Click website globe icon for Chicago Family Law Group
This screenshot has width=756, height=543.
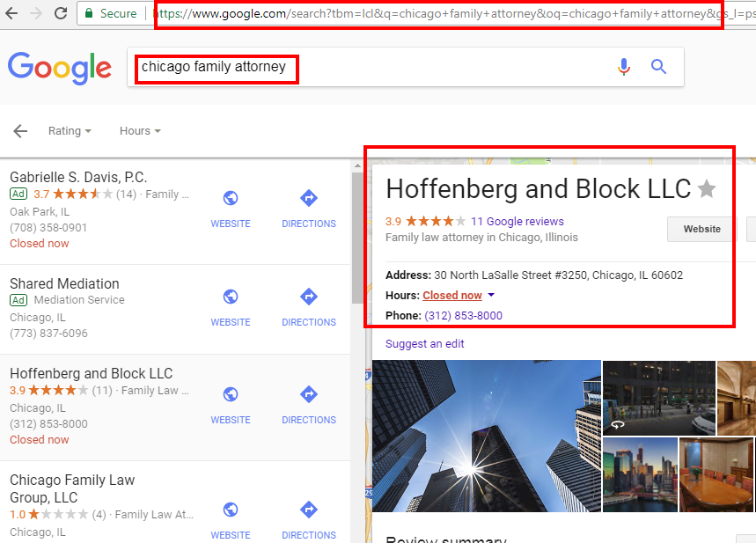coord(231,510)
